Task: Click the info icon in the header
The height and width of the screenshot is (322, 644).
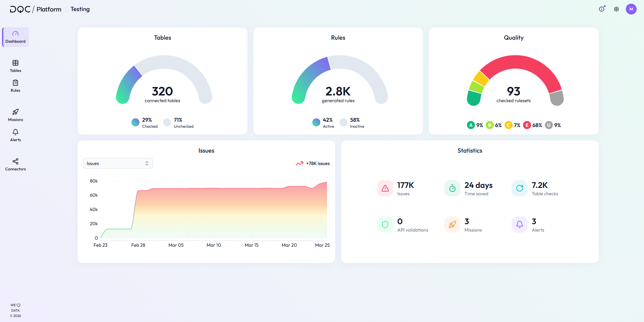Action: click(x=602, y=9)
